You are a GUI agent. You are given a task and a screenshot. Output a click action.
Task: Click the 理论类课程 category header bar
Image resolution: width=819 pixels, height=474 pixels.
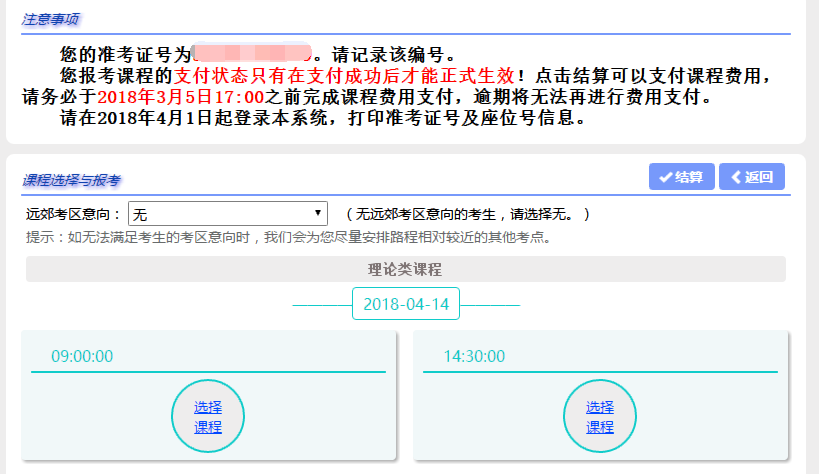(405, 269)
